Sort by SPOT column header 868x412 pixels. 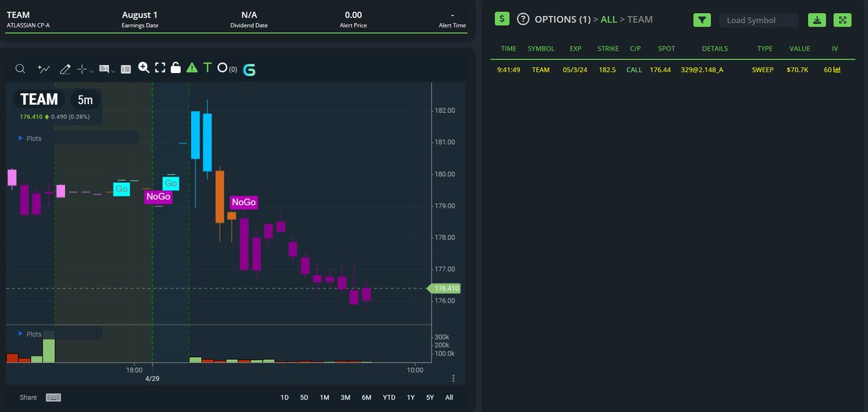[x=666, y=48]
